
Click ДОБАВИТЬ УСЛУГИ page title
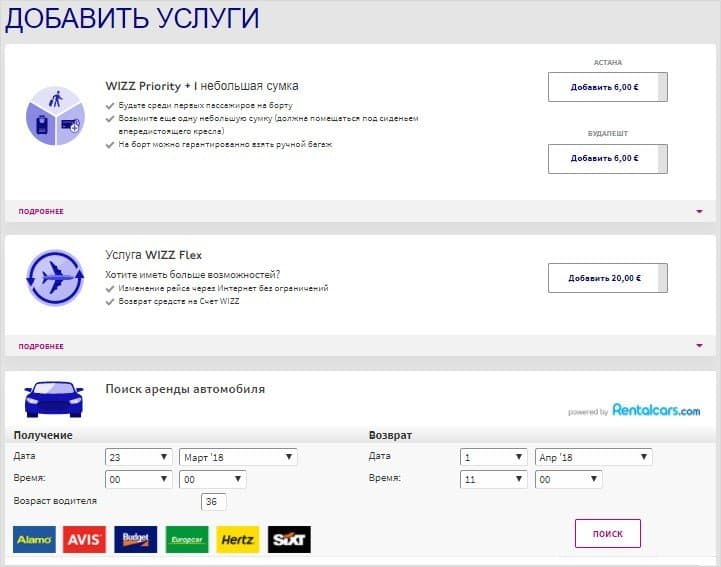(x=132, y=18)
